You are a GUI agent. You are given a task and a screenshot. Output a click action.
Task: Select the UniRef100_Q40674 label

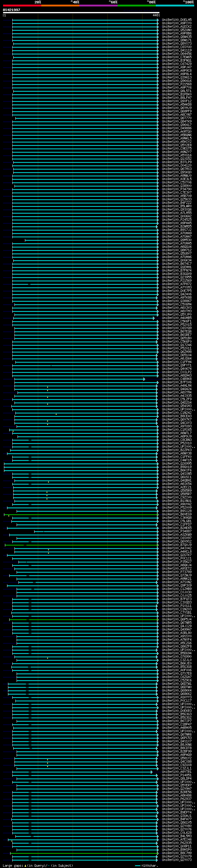177,369
